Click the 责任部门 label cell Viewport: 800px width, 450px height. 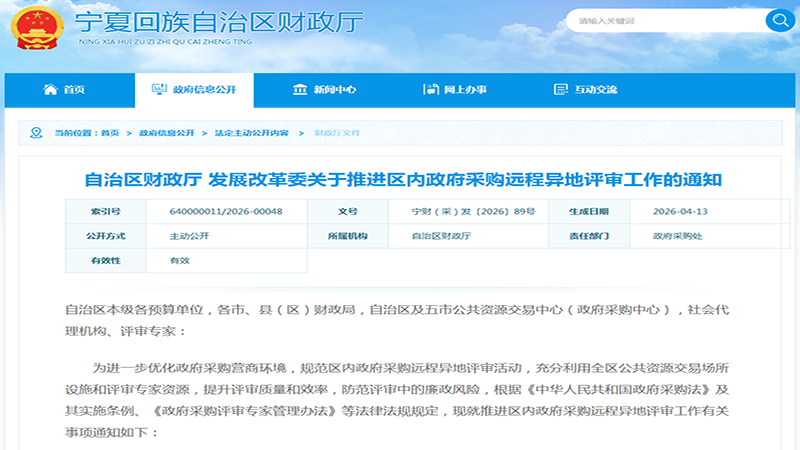(x=589, y=236)
